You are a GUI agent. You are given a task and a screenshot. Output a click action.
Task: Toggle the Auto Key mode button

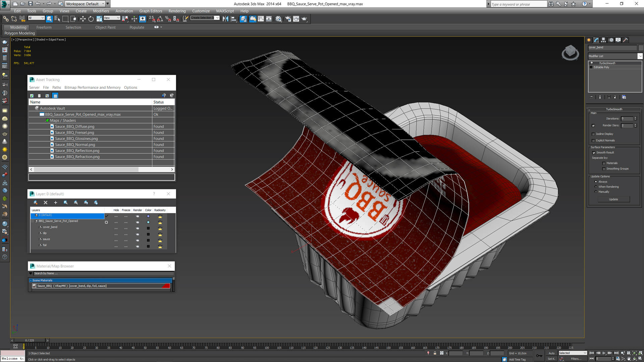[x=552, y=353]
